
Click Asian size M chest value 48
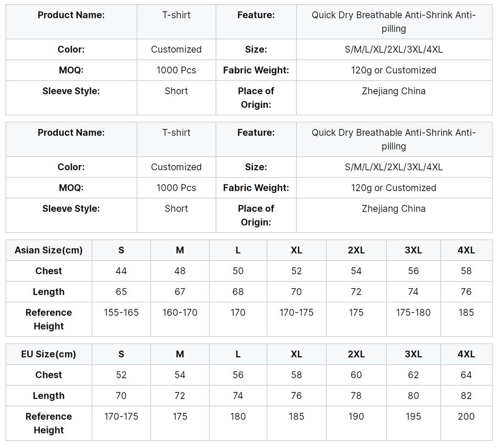[x=180, y=271]
